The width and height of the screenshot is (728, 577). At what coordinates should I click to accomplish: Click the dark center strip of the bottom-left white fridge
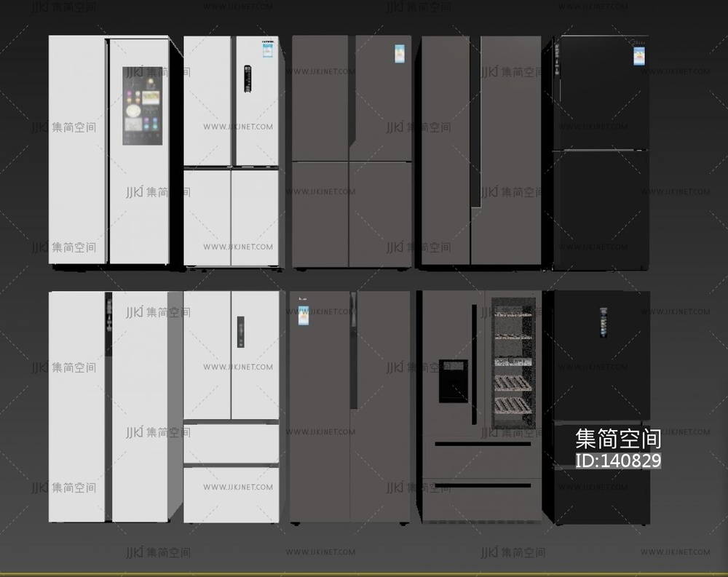point(108,407)
